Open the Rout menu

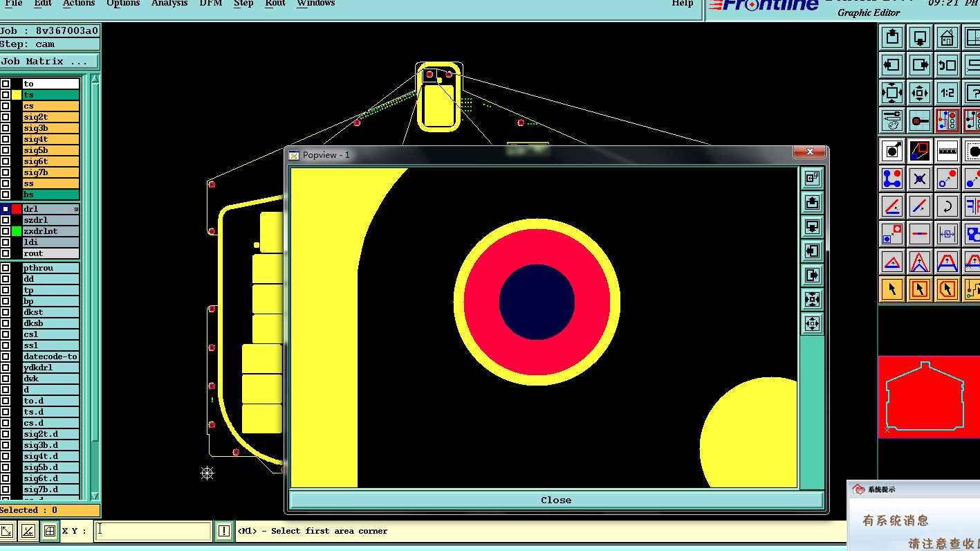coord(275,3)
